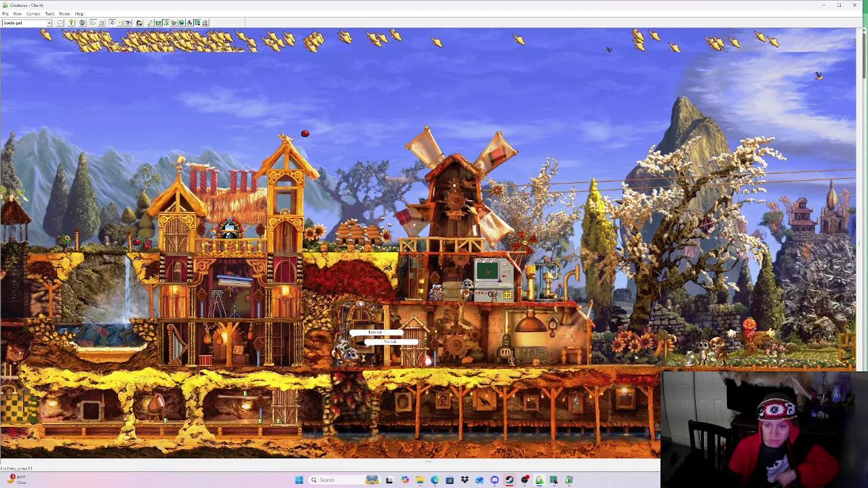Click the highlighted document kit toolbar icon
The height and width of the screenshot is (488, 868).
(197, 23)
